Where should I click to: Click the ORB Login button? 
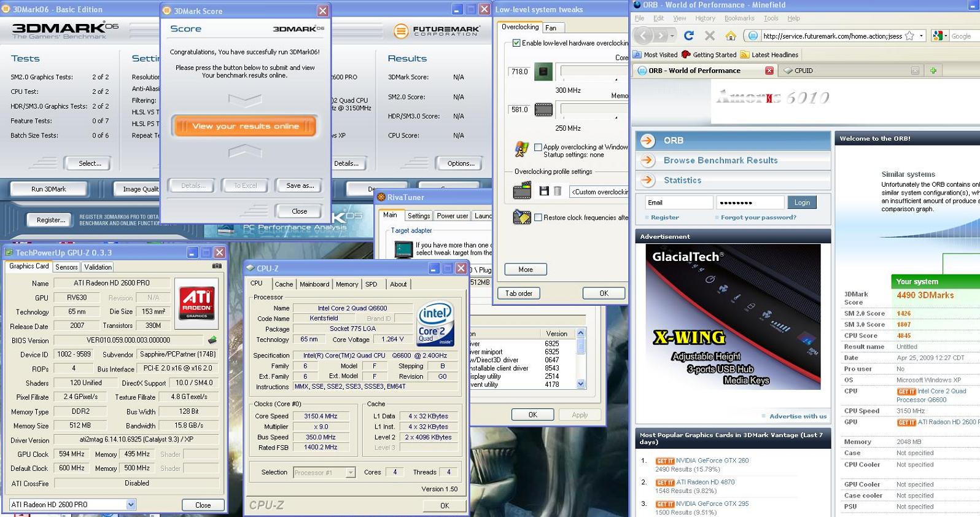click(802, 202)
